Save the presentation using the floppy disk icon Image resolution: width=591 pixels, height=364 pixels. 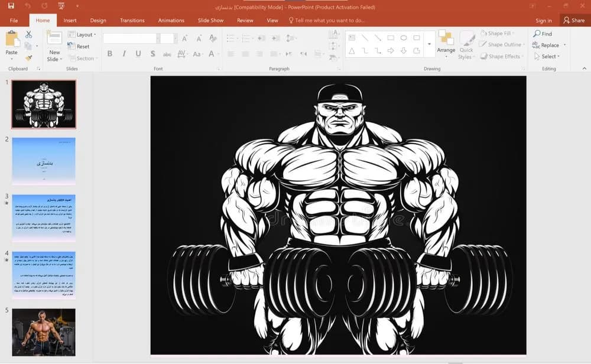[11, 6]
